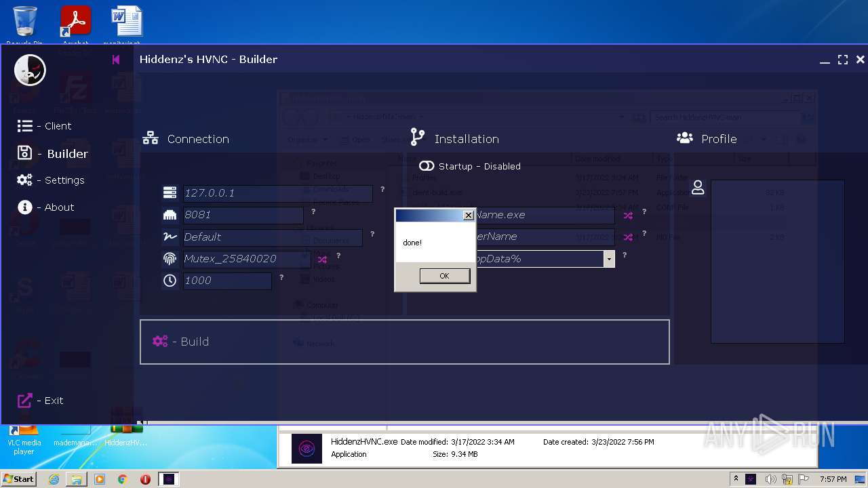The height and width of the screenshot is (488, 868).
Task: Show help for the Default field
Action: [x=372, y=234]
